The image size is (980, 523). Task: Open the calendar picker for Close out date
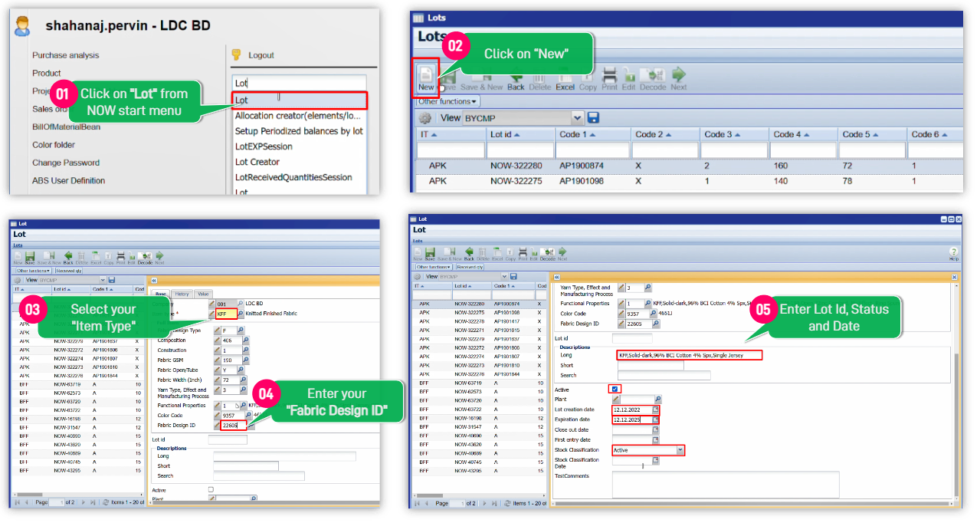[656, 430]
